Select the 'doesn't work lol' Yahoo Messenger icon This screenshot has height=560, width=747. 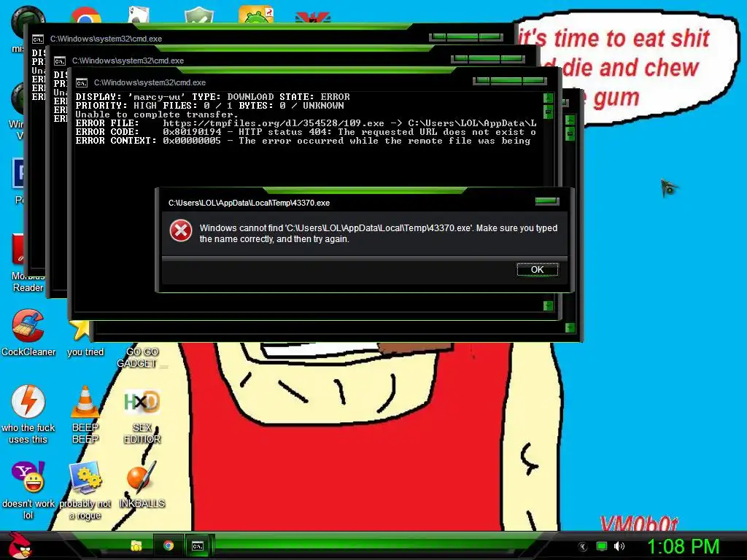pos(28,491)
